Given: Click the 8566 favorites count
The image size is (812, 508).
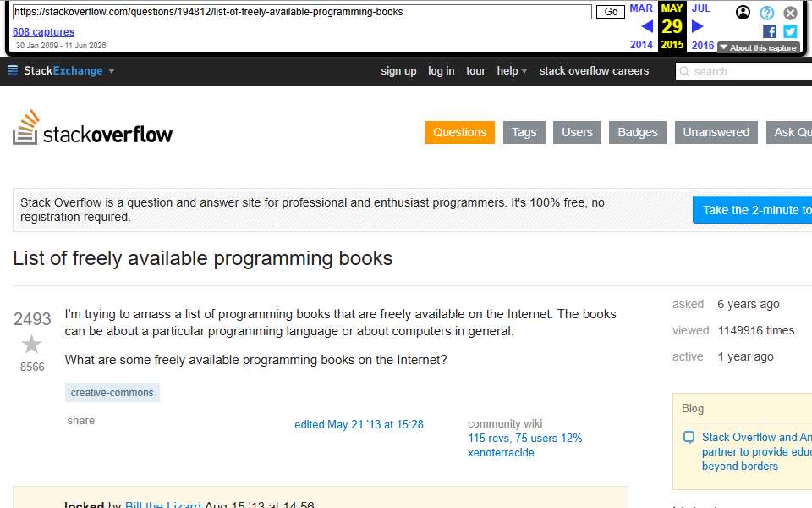Looking at the screenshot, I should point(32,367).
